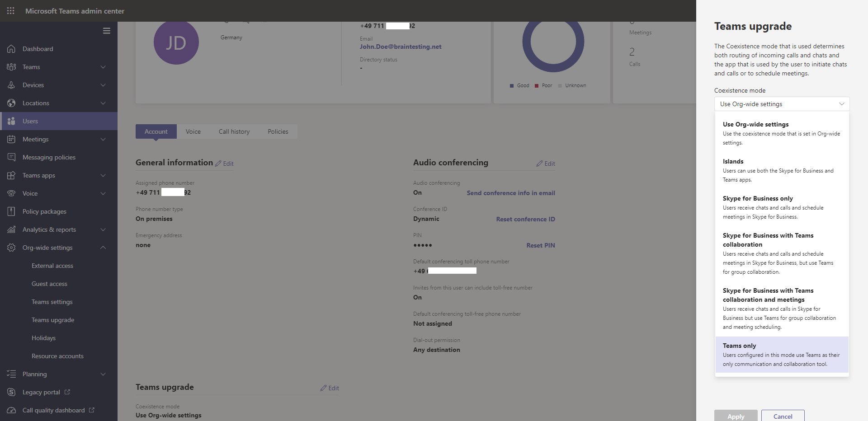868x421 pixels.
Task: Expand the Analytics & reports chevron
Action: pos(103,229)
